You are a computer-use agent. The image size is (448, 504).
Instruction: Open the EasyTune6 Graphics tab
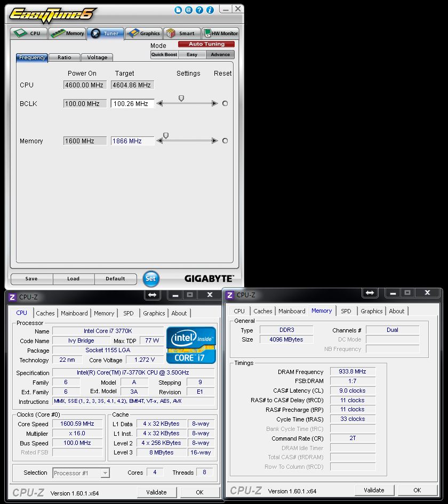pos(143,33)
